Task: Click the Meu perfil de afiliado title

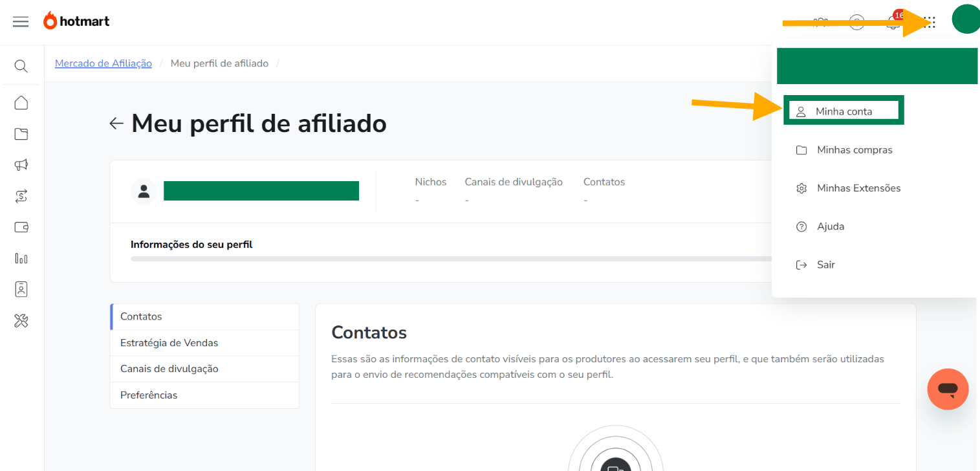Action: (259, 123)
